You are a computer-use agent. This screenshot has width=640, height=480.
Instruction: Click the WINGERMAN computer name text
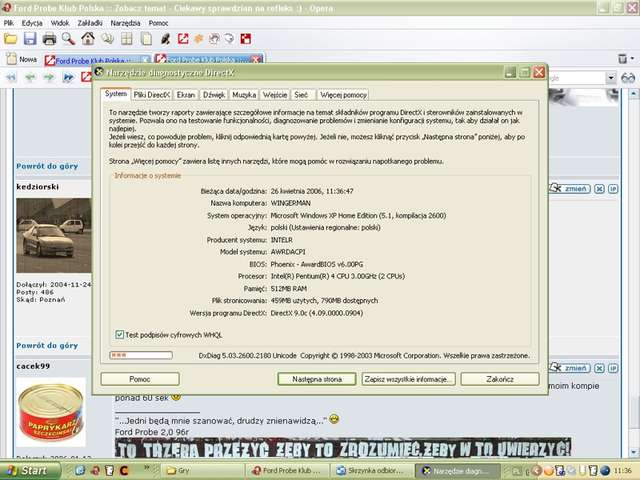(291, 203)
